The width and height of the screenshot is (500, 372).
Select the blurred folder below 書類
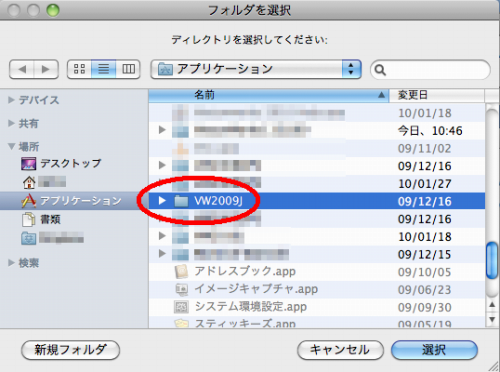tap(52, 238)
